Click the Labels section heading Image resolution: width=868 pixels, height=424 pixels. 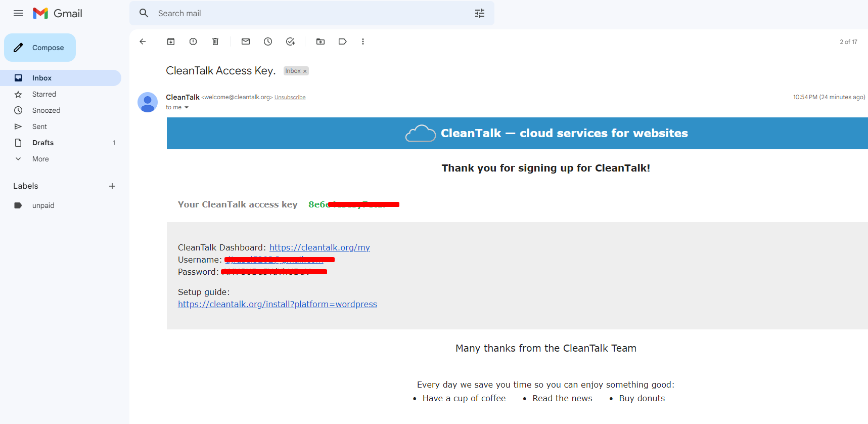(26, 186)
